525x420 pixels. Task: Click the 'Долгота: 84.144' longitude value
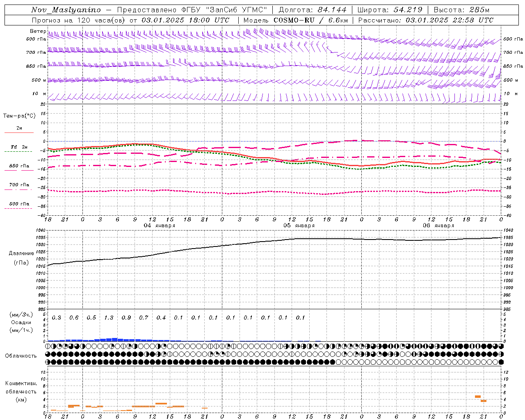pyautogui.click(x=312, y=10)
